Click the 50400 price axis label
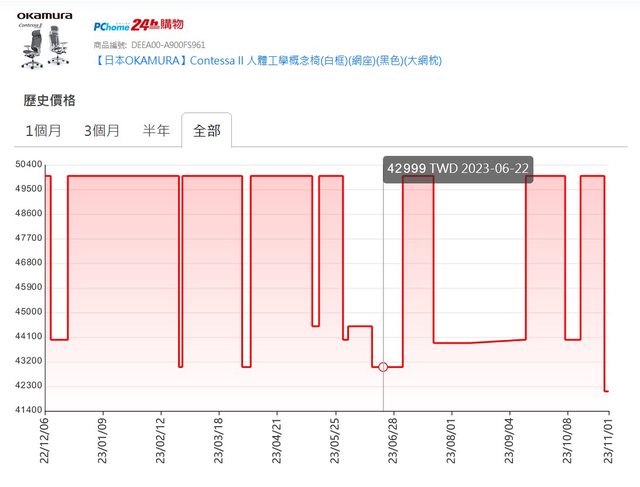The height and width of the screenshot is (487, 640). click(x=28, y=164)
